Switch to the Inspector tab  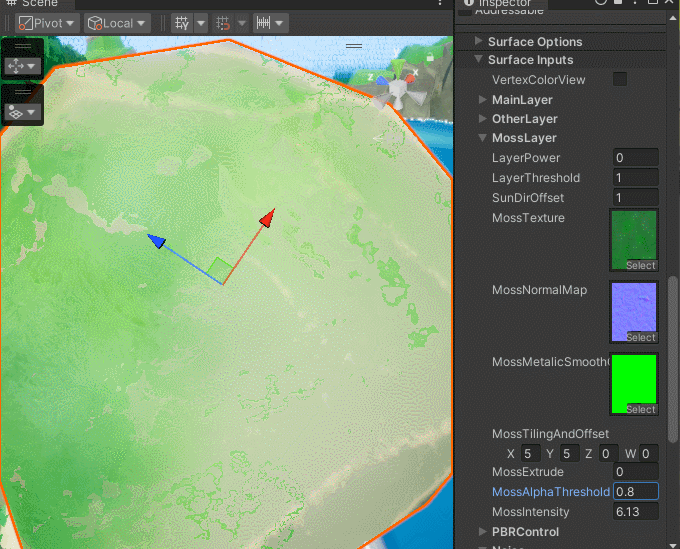pyautogui.click(x=503, y=4)
